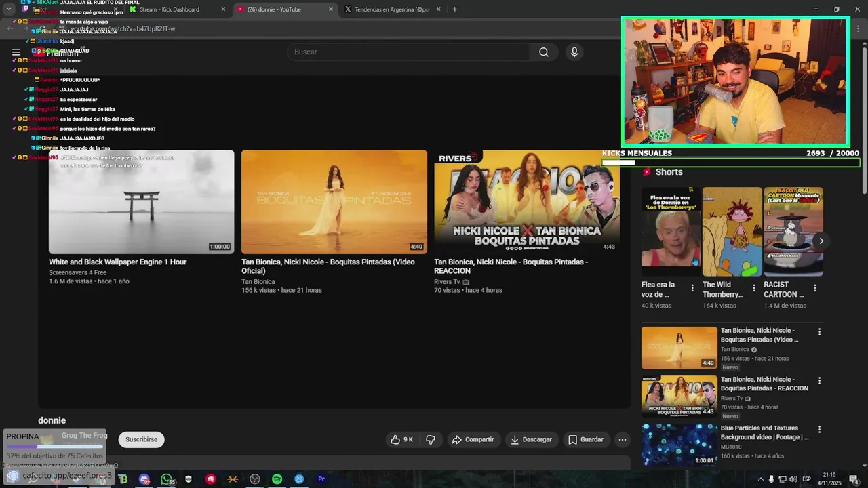
Task: Open the YouTube hamburger guide menu
Action: coord(16,52)
